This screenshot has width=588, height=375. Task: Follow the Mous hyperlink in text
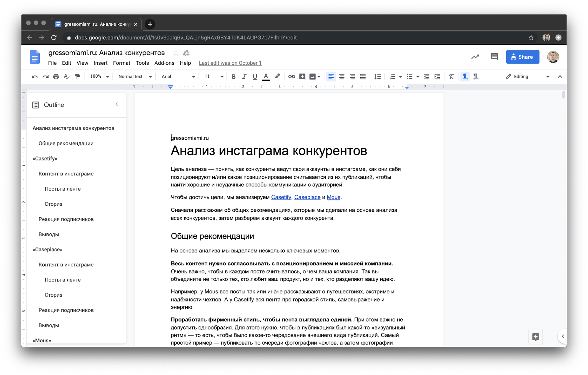333,197
